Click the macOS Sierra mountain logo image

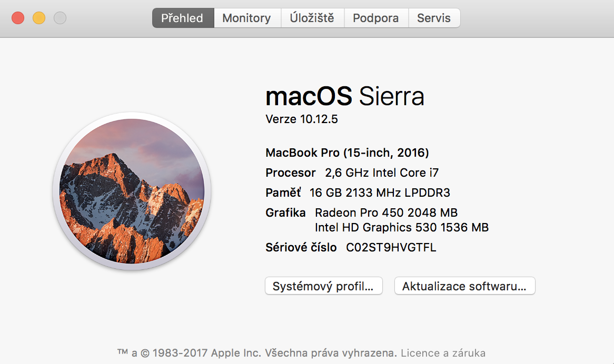pos(132,191)
